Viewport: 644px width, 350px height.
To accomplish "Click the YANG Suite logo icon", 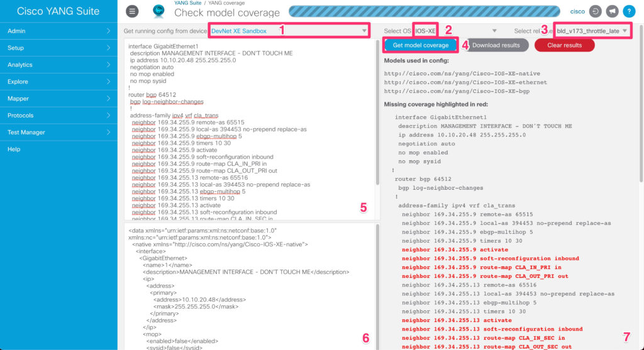I will (158, 11).
